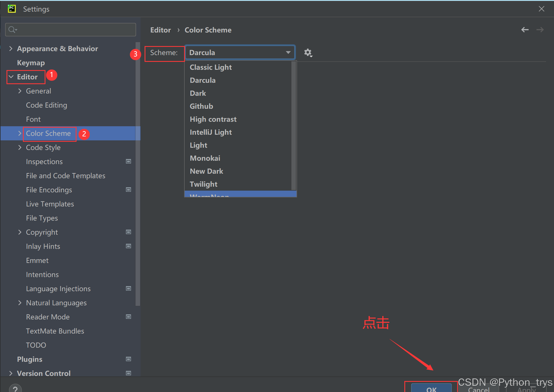
Task: Click the forward navigation arrow
Action: point(540,30)
